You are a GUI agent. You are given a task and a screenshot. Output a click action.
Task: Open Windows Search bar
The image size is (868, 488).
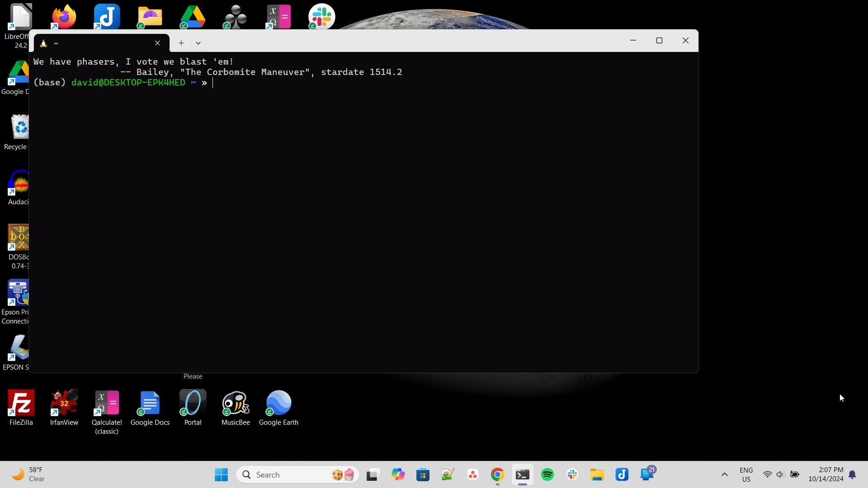[268, 474]
